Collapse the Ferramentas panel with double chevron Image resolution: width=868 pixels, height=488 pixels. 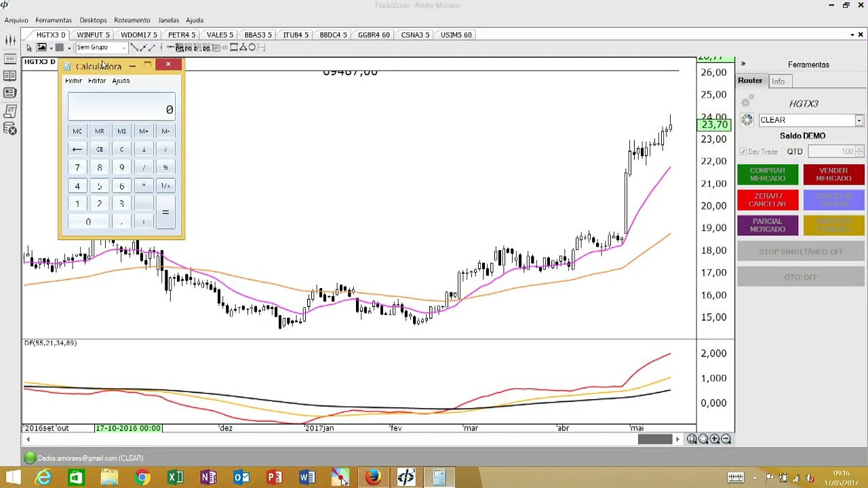(743, 64)
